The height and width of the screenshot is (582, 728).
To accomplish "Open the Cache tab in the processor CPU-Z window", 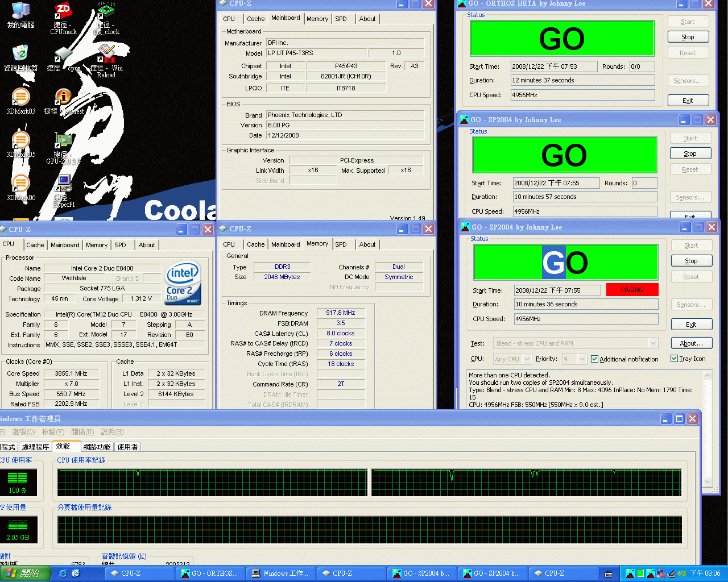I will click(x=35, y=245).
